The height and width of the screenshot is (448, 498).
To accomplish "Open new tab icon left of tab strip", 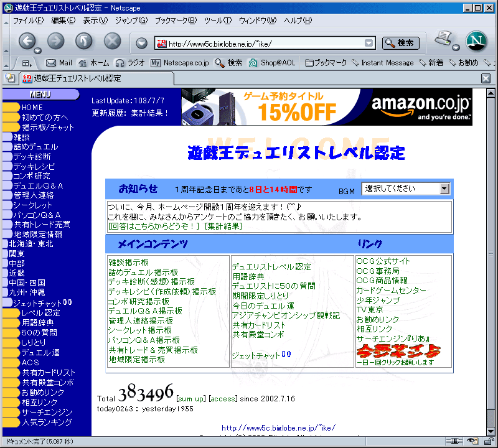I will click(10, 78).
